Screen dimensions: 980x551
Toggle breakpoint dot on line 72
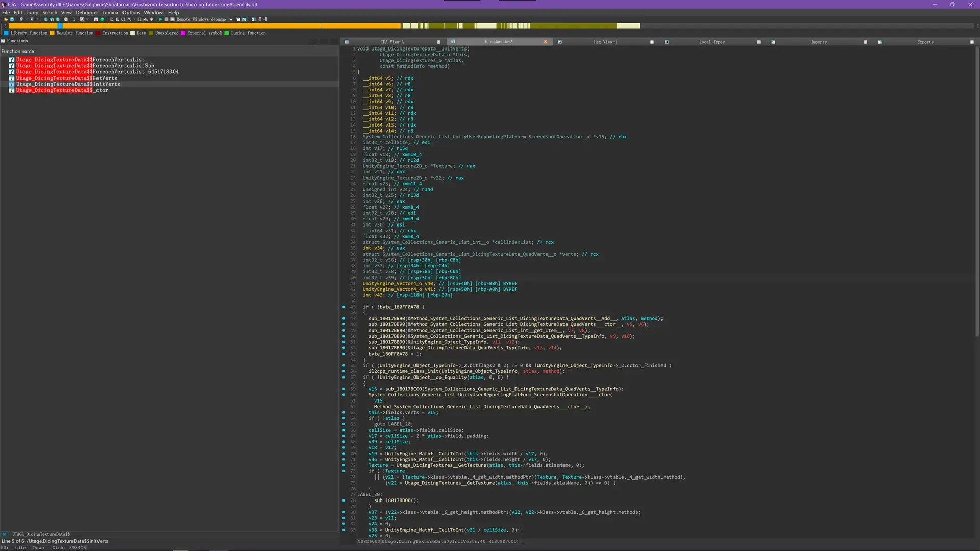344,465
